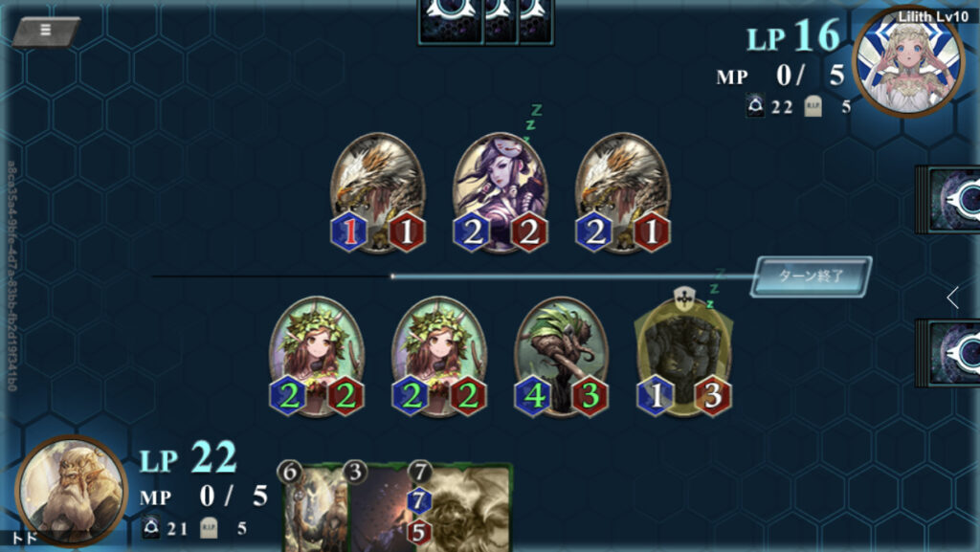980x552 pixels.
Task: Select sleeping rock golem unit 1/3
Action: (683, 357)
